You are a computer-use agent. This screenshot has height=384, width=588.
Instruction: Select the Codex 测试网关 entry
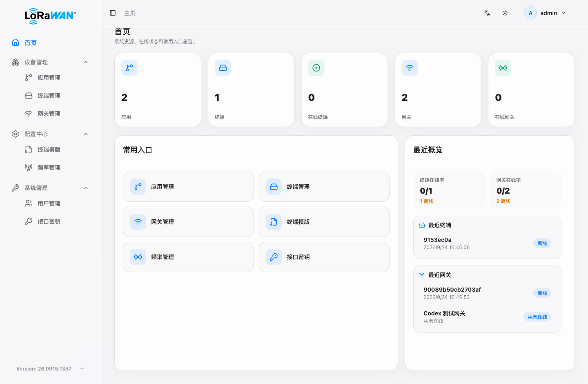tap(487, 317)
